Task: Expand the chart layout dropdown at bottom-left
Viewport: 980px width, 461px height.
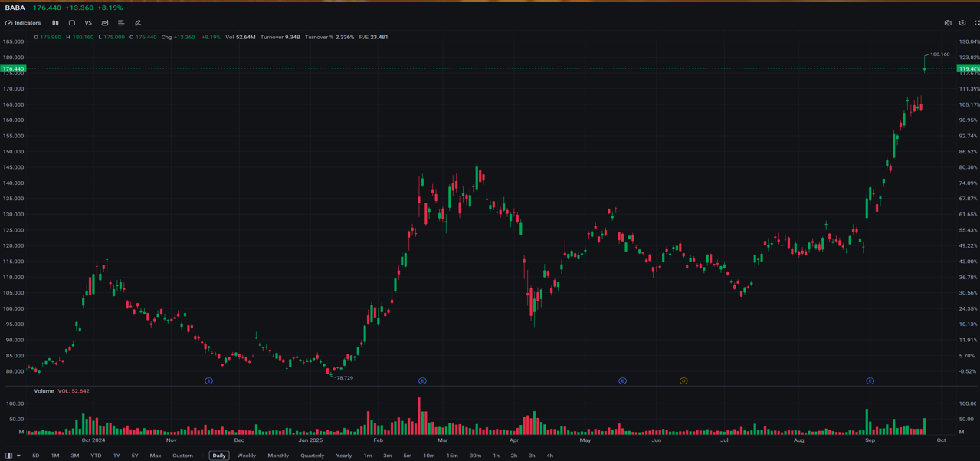Action: [x=13, y=456]
